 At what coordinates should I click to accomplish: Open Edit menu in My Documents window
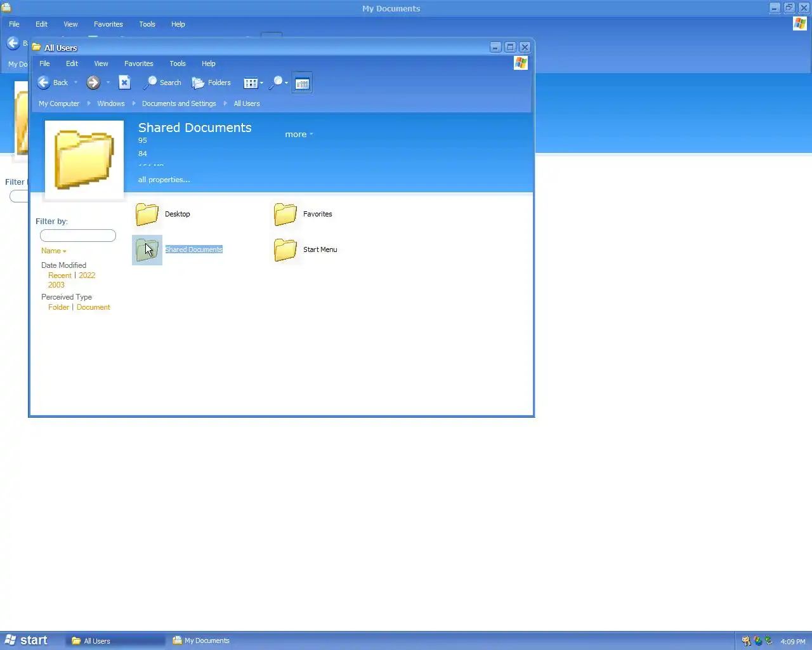point(42,24)
